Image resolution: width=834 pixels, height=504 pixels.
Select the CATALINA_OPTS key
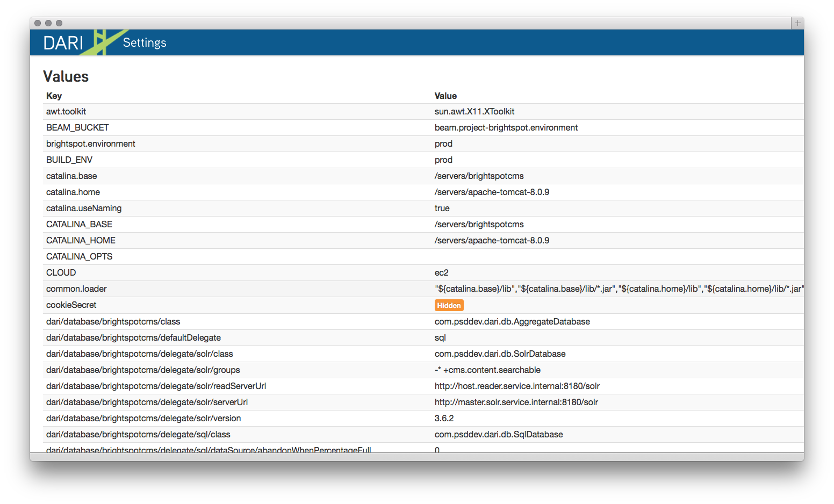[80, 256]
